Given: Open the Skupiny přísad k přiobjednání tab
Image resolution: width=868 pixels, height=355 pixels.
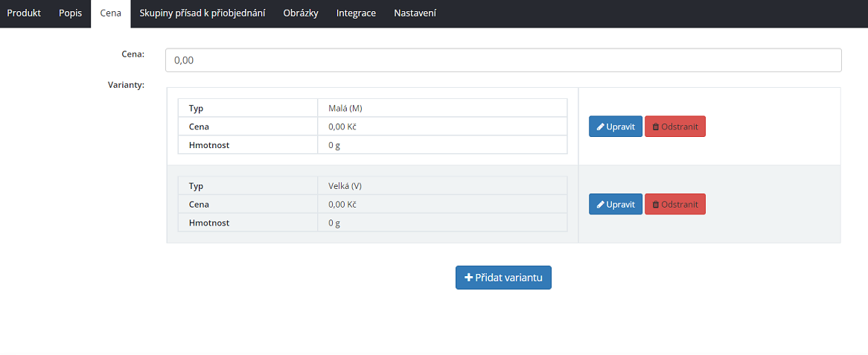Looking at the screenshot, I should 202,13.
